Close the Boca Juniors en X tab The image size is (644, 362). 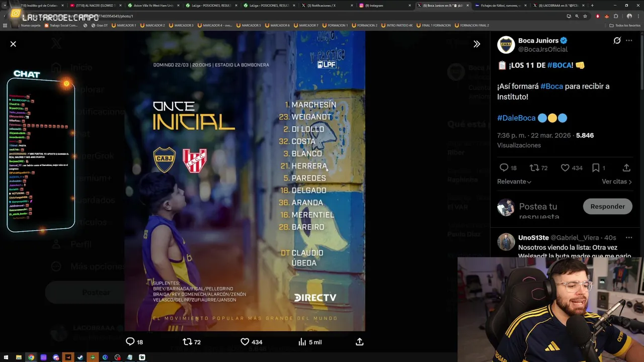coord(467,6)
